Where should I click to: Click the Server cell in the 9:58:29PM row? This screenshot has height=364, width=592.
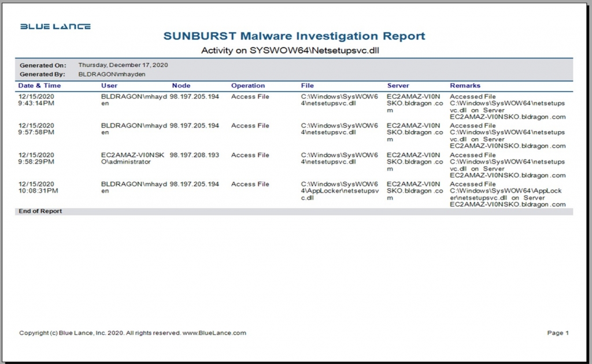[415, 162]
